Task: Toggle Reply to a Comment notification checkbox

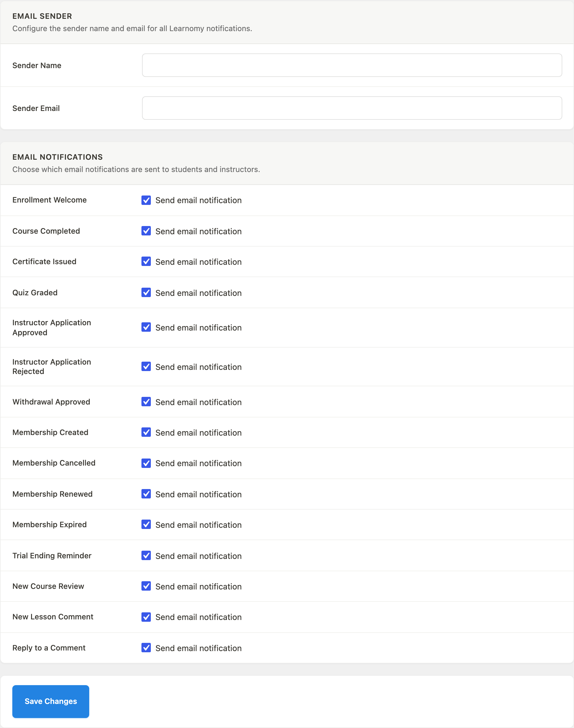Action: tap(146, 648)
